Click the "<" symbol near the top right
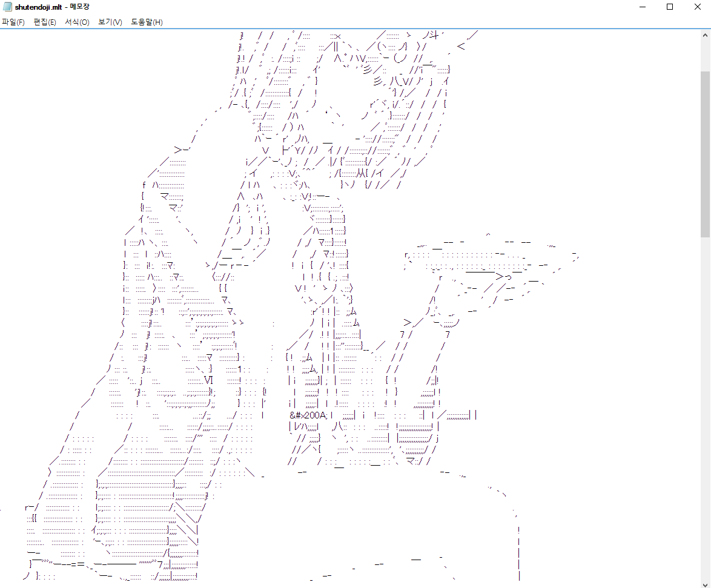This screenshot has width=711, height=588. pos(461,47)
